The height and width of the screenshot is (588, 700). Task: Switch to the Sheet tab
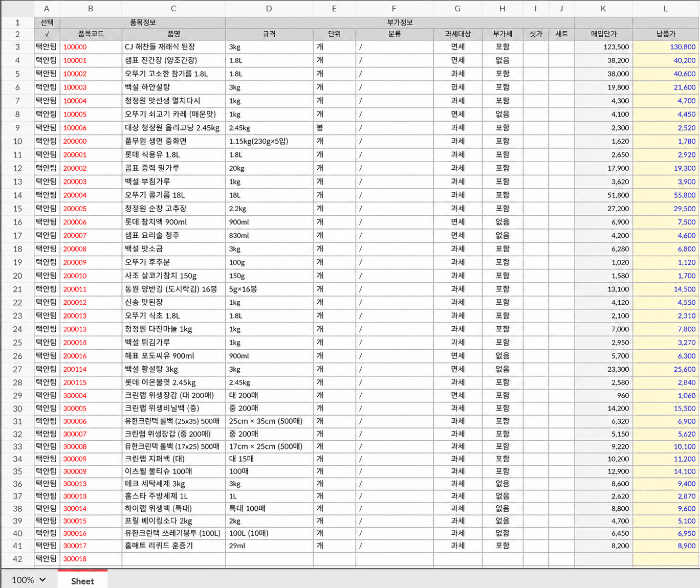[82, 581]
